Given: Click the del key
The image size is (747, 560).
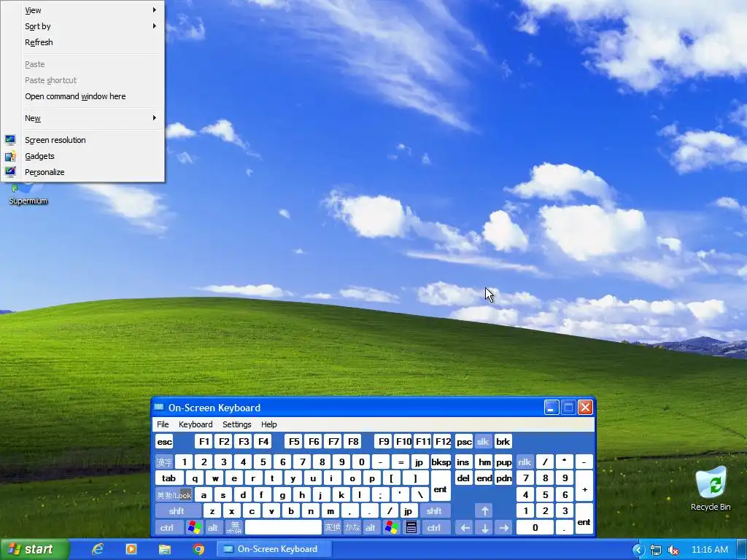Looking at the screenshot, I should pyautogui.click(x=463, y=478).
